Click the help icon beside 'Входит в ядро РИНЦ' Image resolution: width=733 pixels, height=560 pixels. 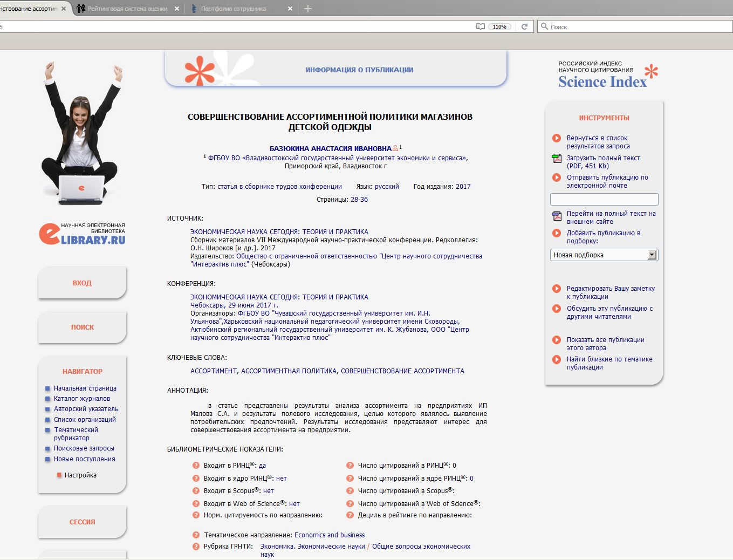196,478
